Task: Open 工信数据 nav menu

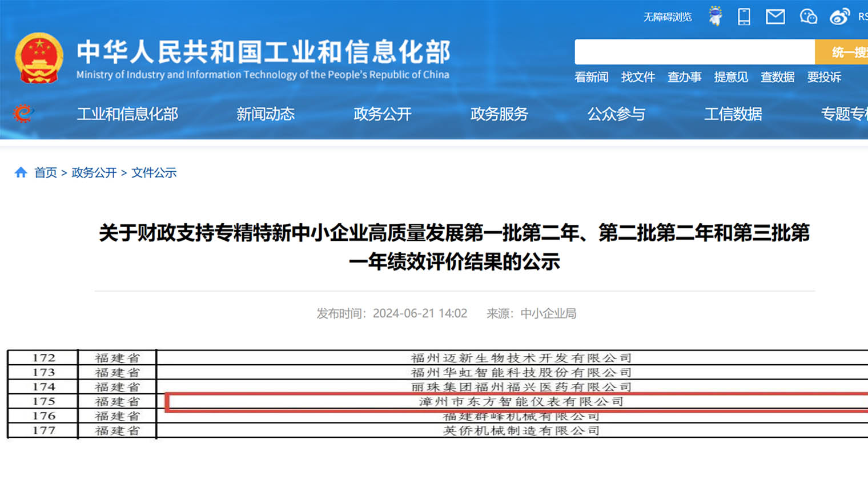Action: [x=733, y=114]
